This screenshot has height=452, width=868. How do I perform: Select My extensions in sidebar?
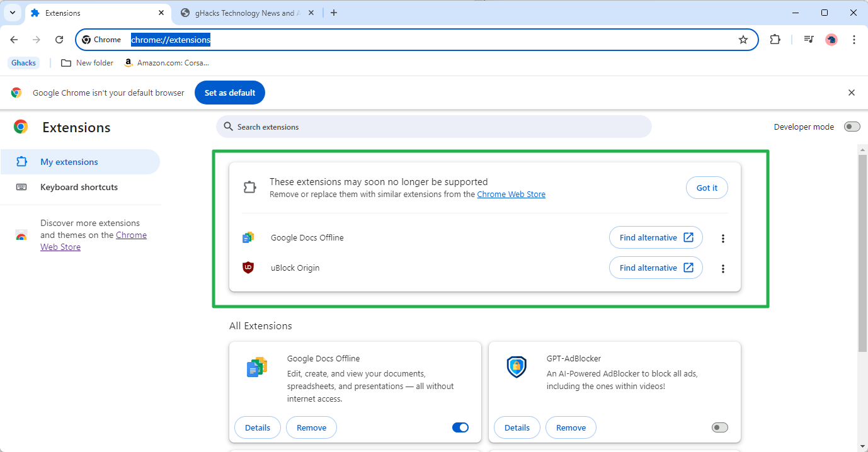pyautogui.click(x=80, y=162)
